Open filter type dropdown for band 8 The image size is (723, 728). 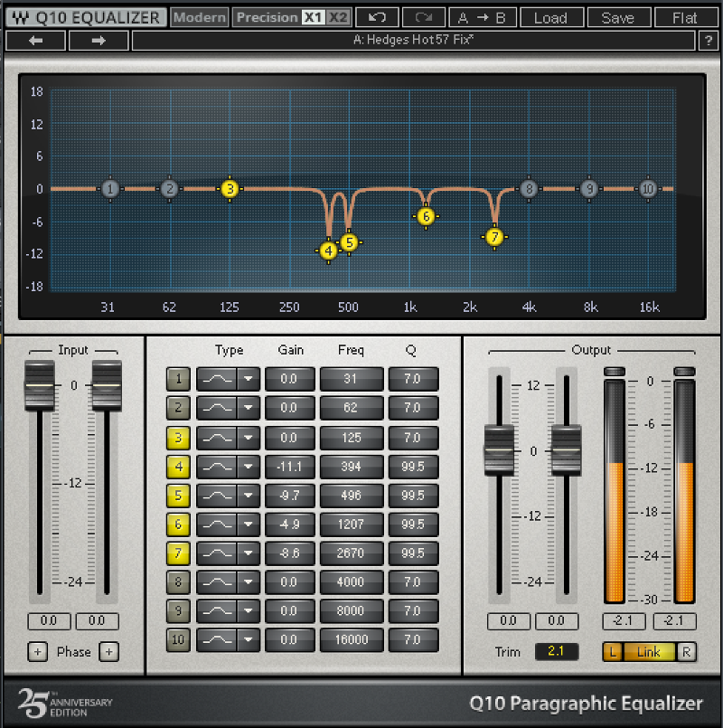tap(249, 582)
